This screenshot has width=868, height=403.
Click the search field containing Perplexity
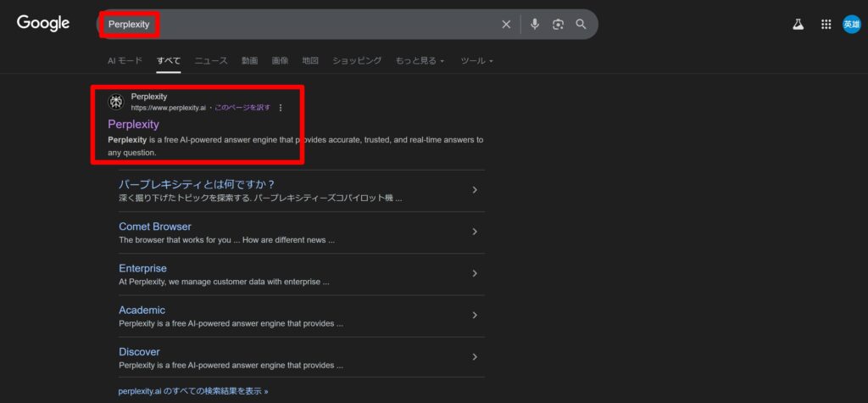point(347,25)
